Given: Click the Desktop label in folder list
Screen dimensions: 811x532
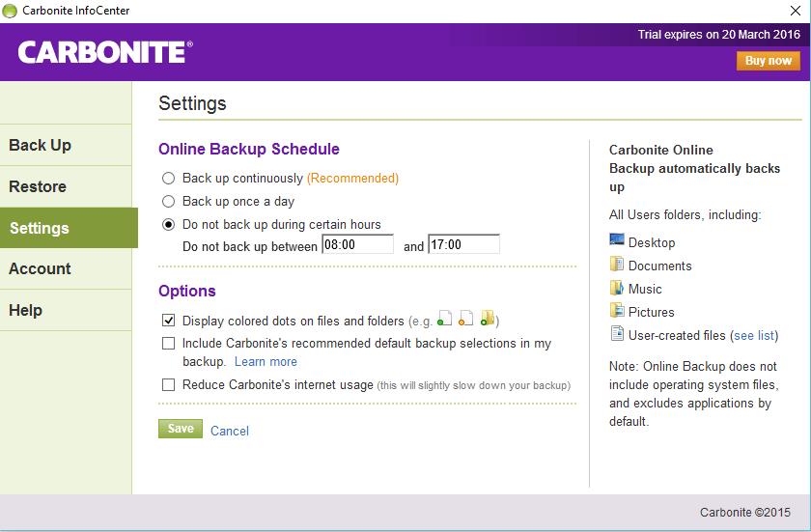Looking at the screenshot, I should [652, 242].
